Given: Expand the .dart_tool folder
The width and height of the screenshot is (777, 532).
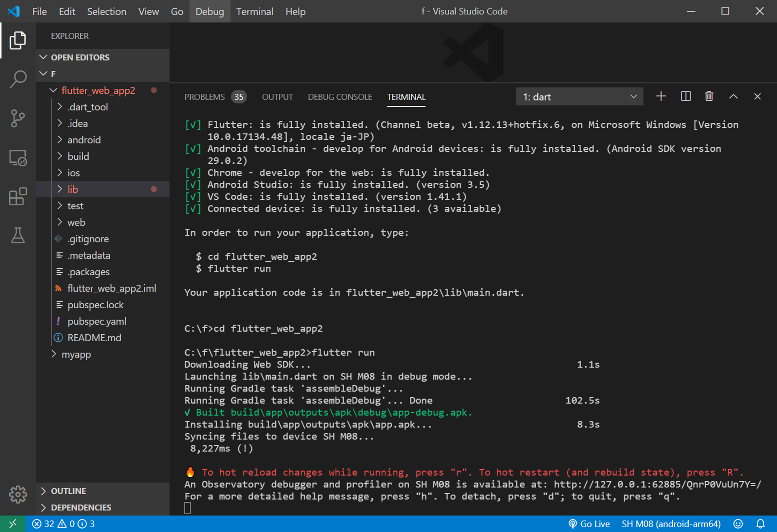Looking at the screenshot, I should (x=102, y=107).
